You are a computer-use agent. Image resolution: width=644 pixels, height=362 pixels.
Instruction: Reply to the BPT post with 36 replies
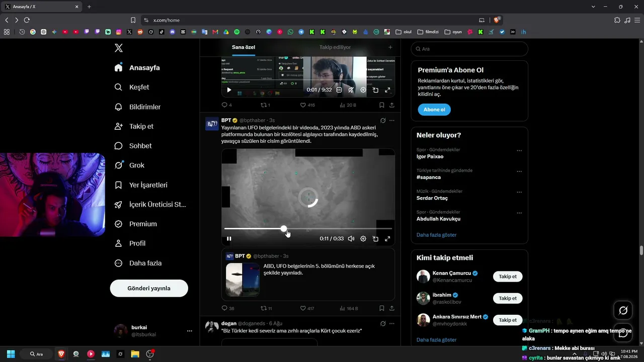tap(228, 308)
